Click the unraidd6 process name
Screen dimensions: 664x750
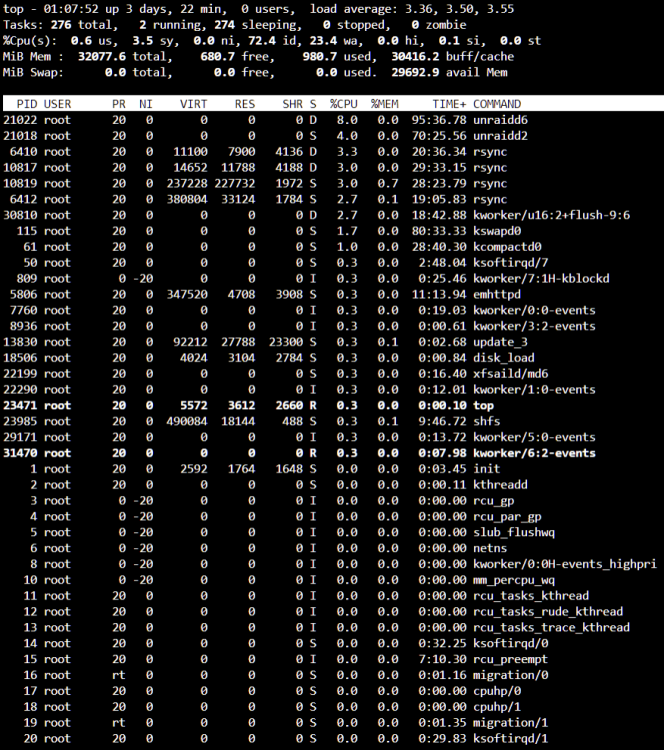coord(500,120)
